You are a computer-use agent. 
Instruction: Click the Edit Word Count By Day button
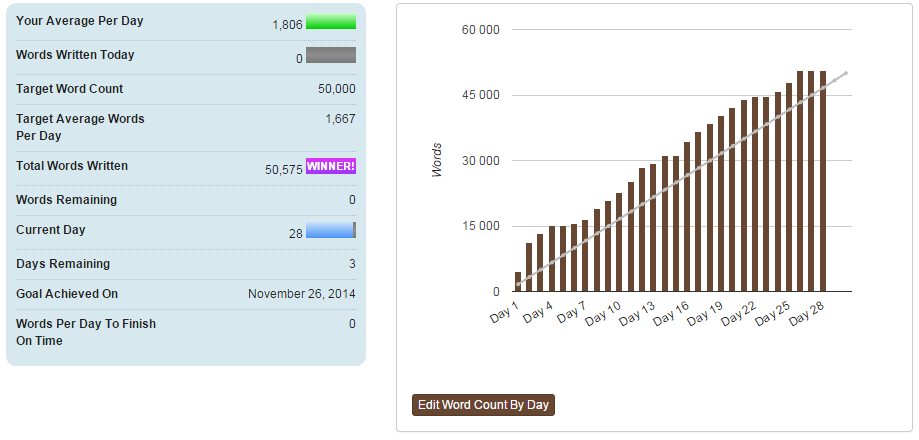483,405
